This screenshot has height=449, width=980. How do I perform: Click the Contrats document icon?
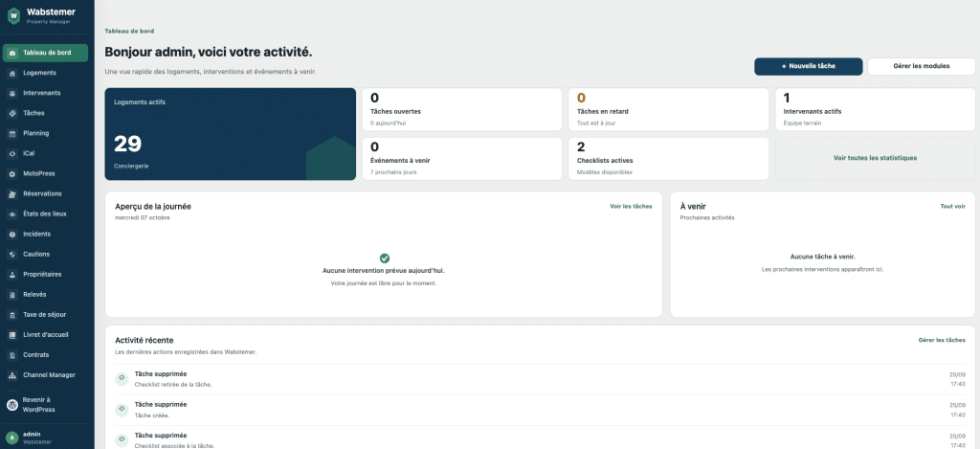tap(11, 355)
